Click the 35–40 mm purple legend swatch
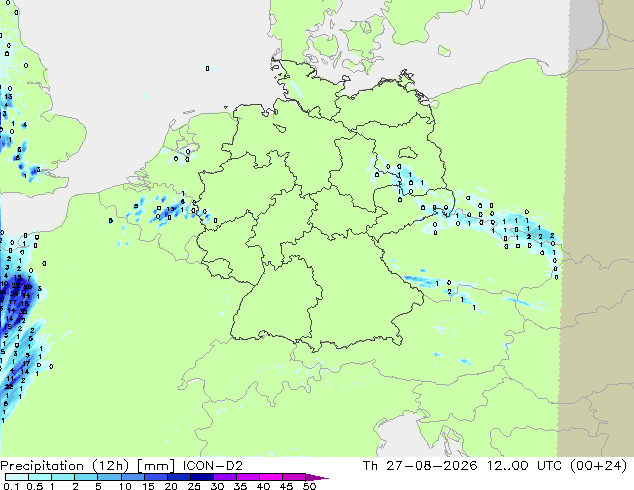The width and height of the screenshot is (634, 490). [247, 477]
